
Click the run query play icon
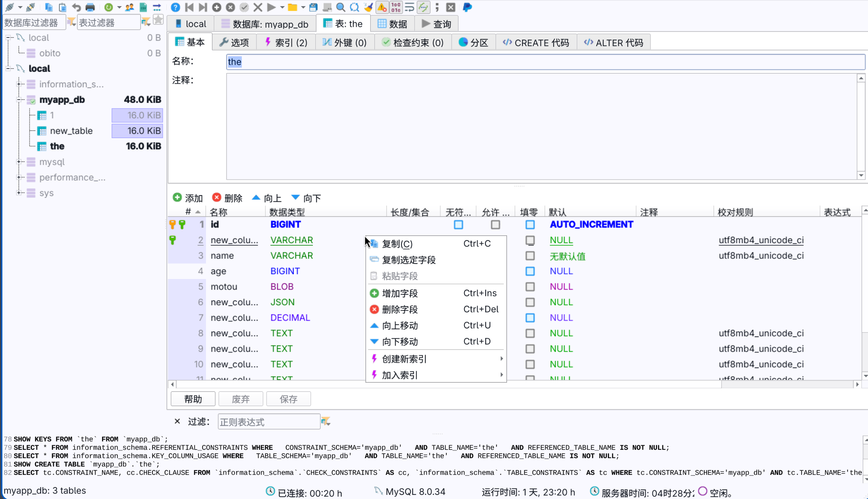click(271, 7)
